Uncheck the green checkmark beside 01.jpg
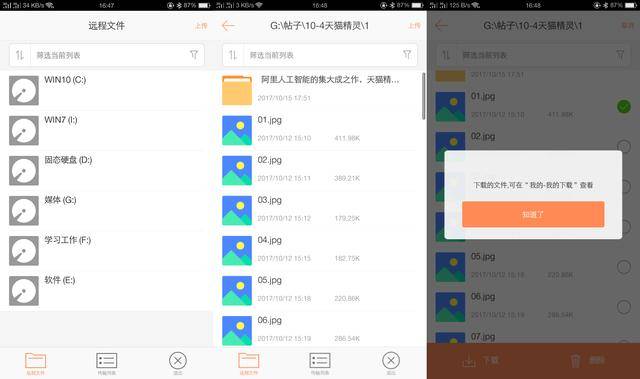The image size is (640, 379). (x=624, y=106)
